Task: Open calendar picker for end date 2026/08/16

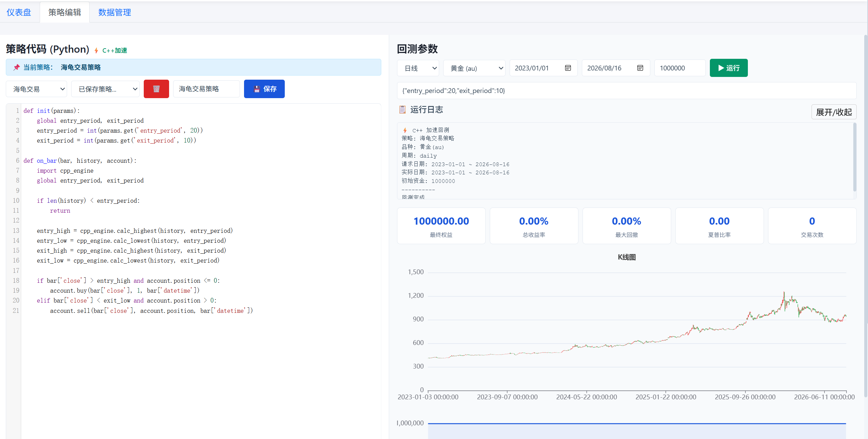Action: click(x=640, y=68)
